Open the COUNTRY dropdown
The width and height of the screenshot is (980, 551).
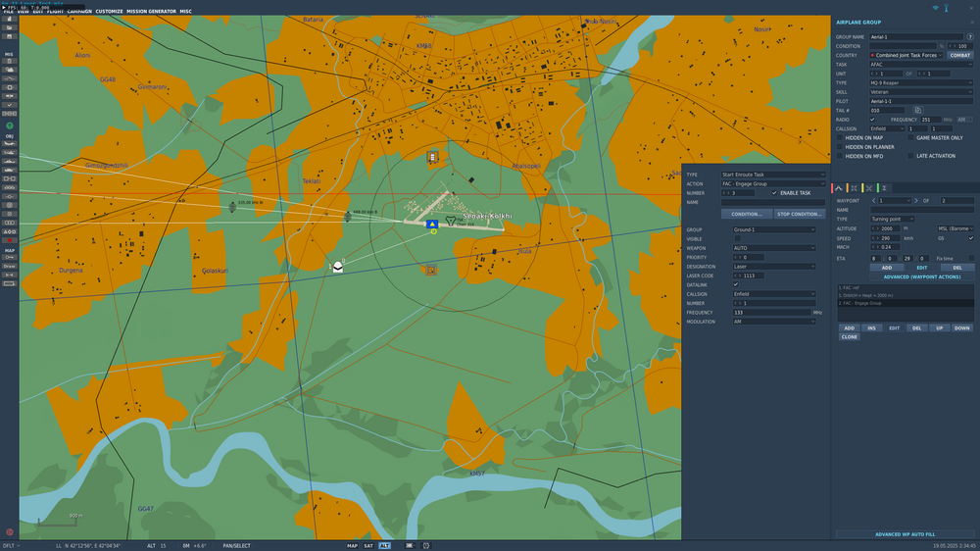coord(906,55)
